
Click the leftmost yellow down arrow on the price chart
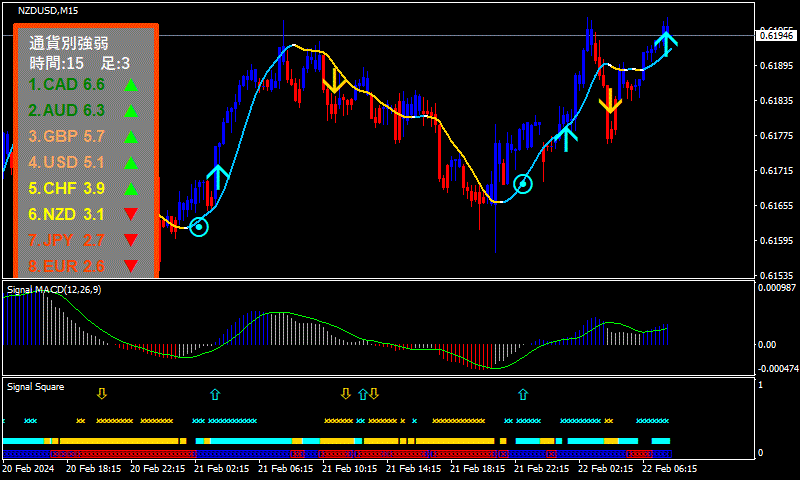(335, 80)
